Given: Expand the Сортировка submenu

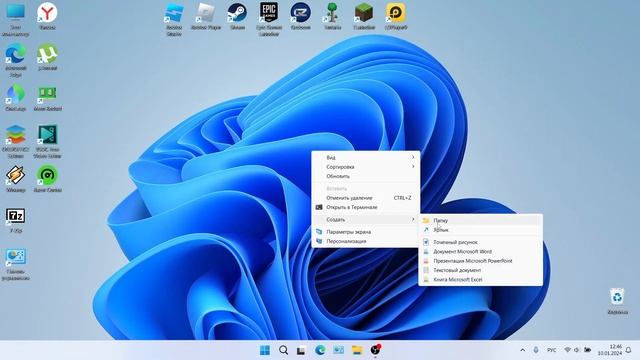Looking at the screenshot, I should [x=366, y=167].
